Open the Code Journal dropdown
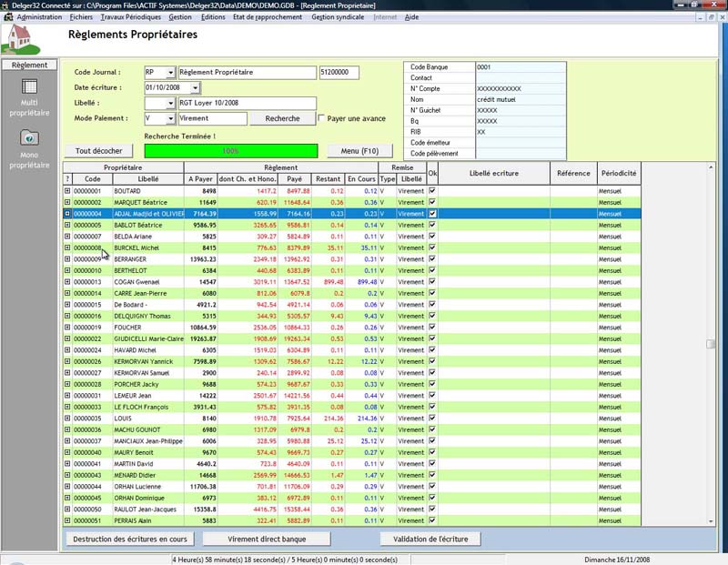The height and width of the screenshot is (565, 728). pyautogui.click(x=171, y=73)
